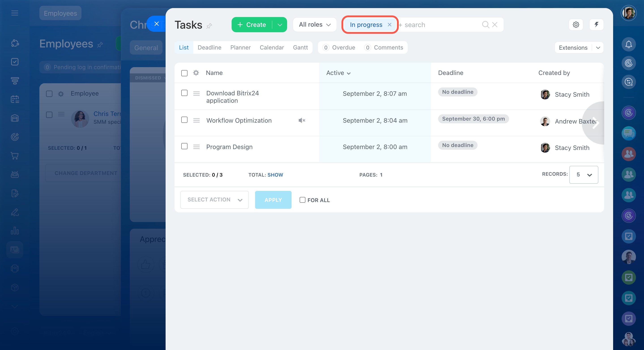644x350 pixels.
Task: Expand the All roles dropdown
Action: 314,24
